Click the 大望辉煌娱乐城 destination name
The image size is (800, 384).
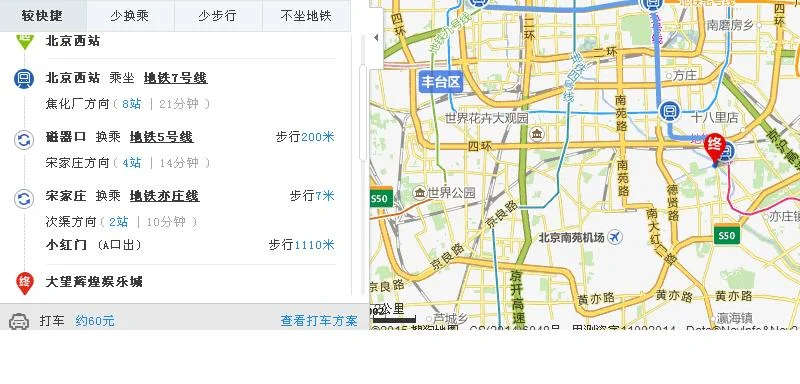pos(94,282)
